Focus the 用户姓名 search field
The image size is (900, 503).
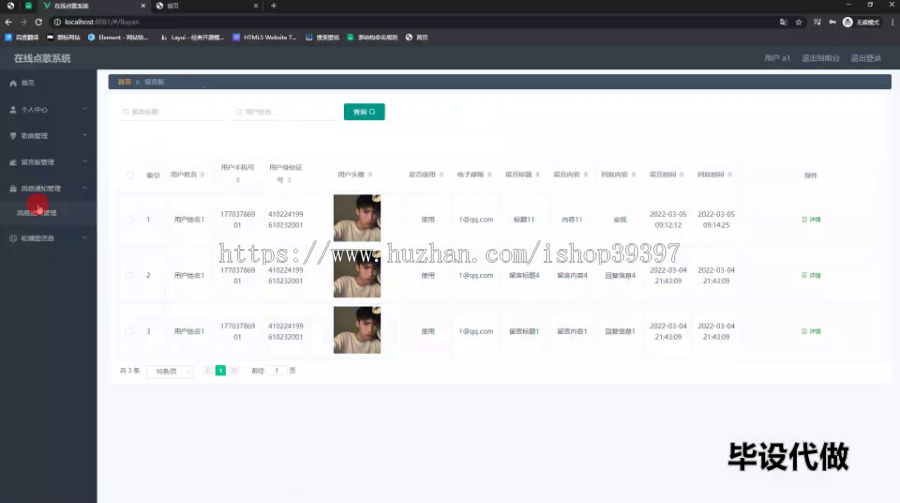285,112
